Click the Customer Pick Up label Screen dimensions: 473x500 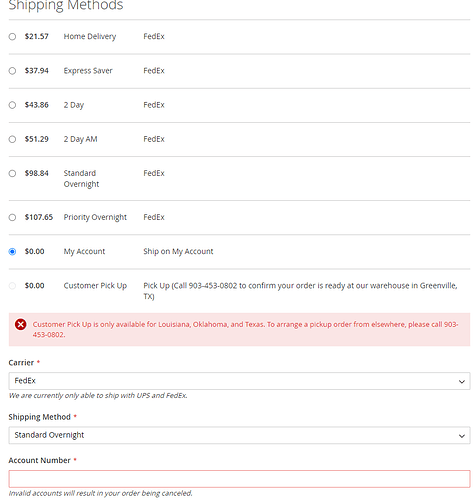pos(95,286)
